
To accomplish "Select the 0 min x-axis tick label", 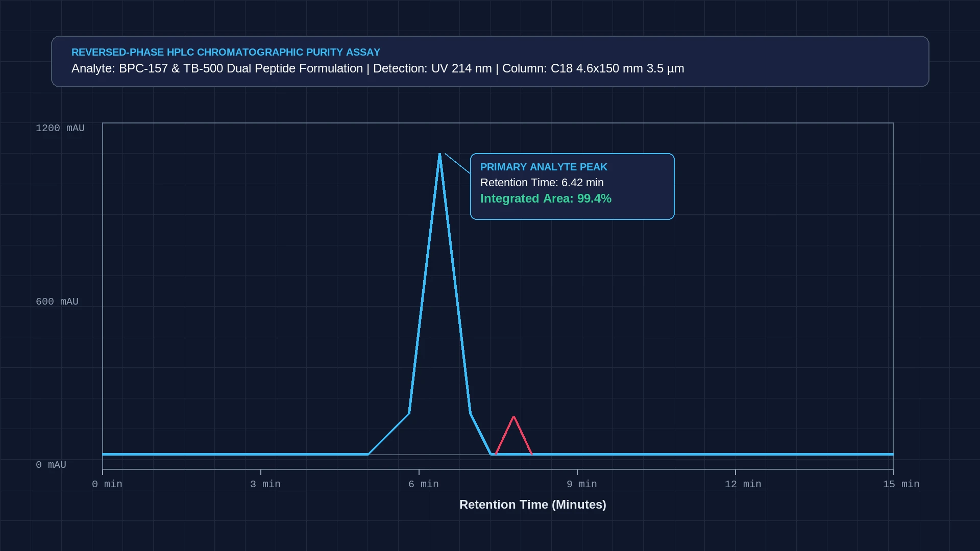I will [107, 484].
